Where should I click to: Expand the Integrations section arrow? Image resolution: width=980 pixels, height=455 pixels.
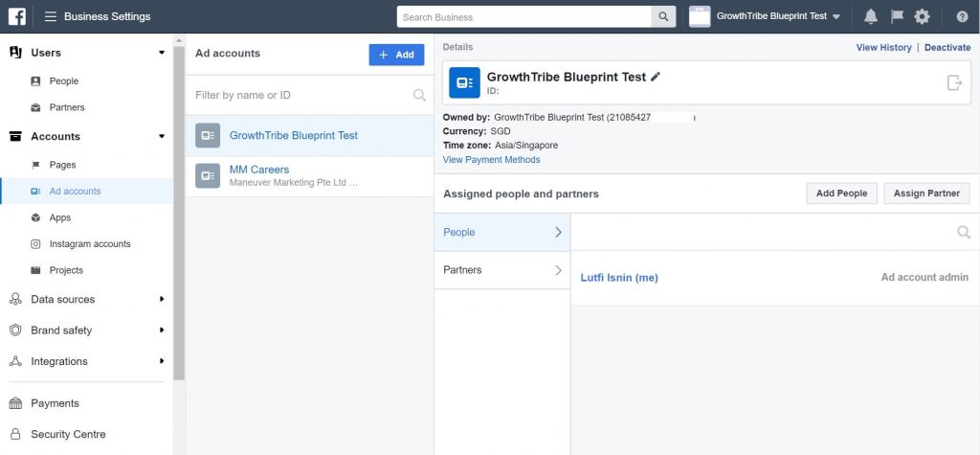(162, 361)
